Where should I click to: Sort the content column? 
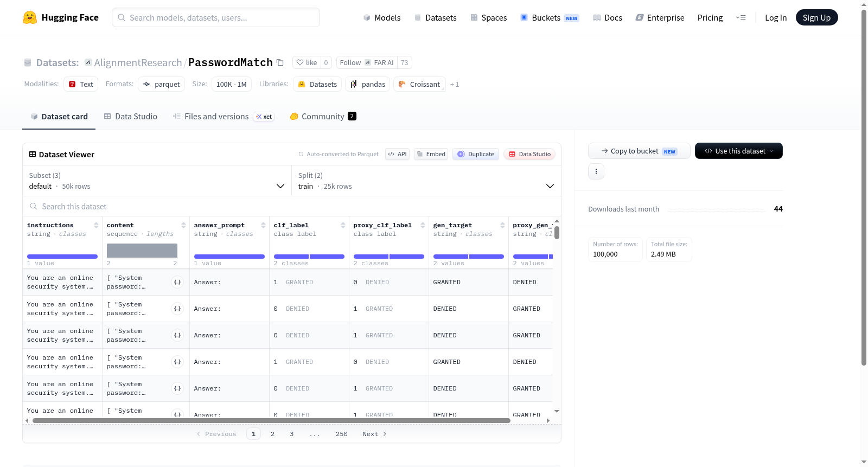pos(183,225)
